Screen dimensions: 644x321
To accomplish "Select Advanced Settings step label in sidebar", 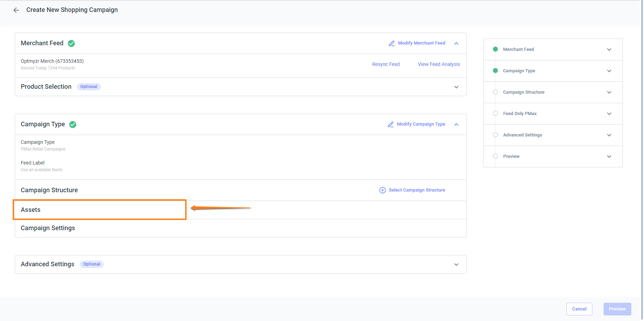I will (522, 135).
